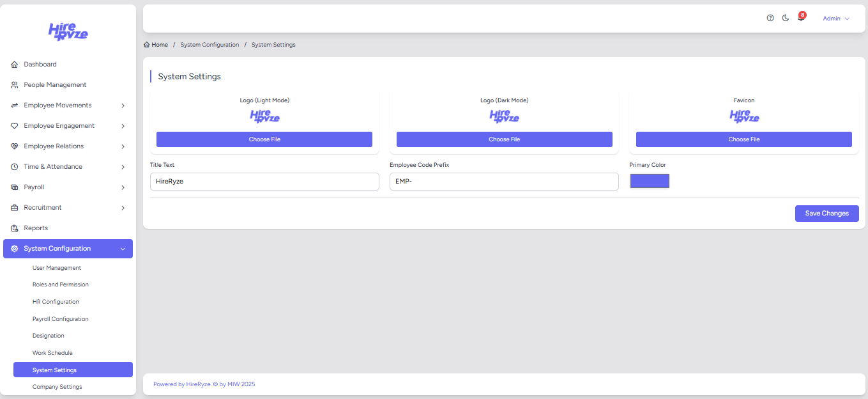The height and width of the screenshot is (399, 868).
Task: Click the Reports icon in sidebar
Action: (x=15, y=228)
